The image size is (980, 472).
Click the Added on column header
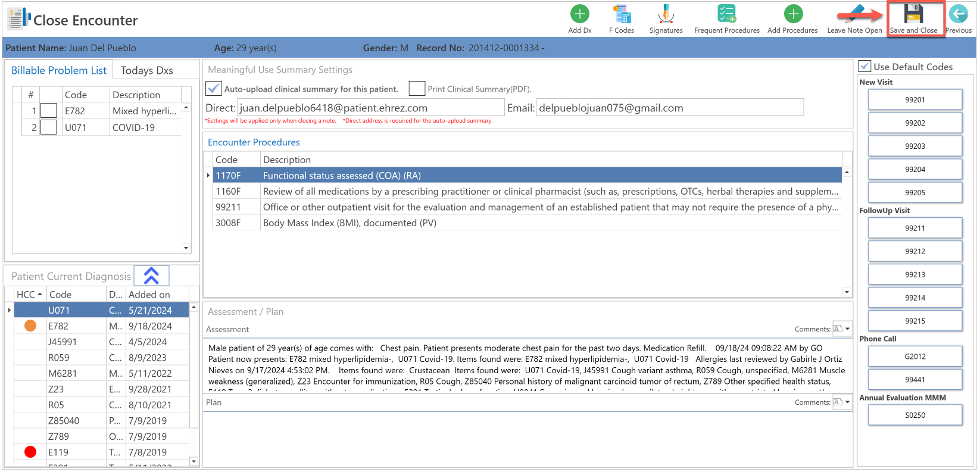coord(157,294)
